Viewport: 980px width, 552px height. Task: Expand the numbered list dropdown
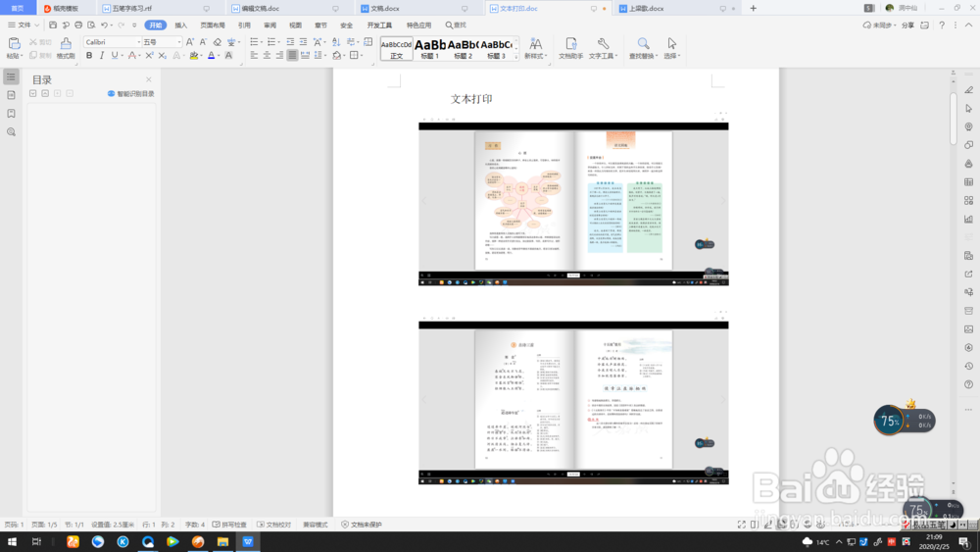pos(279,42)
